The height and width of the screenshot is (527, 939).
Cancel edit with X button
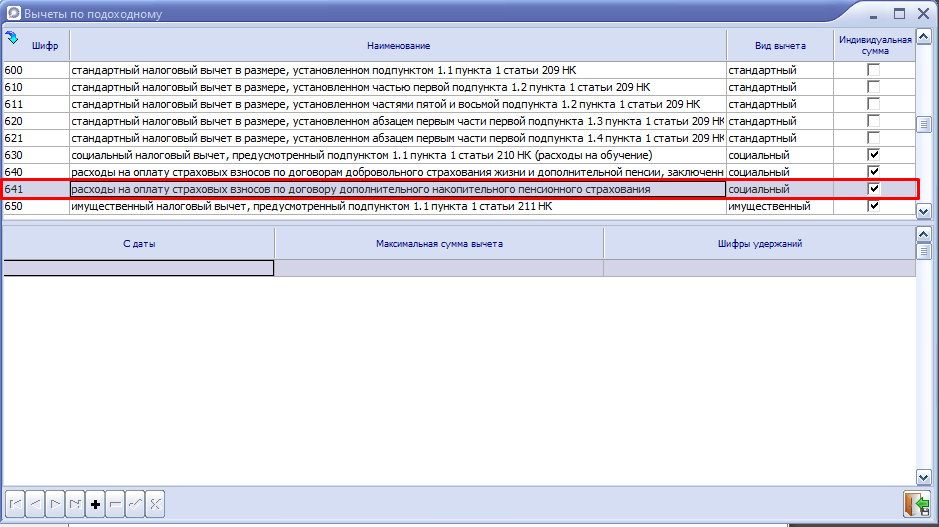[x=156, y=505]
